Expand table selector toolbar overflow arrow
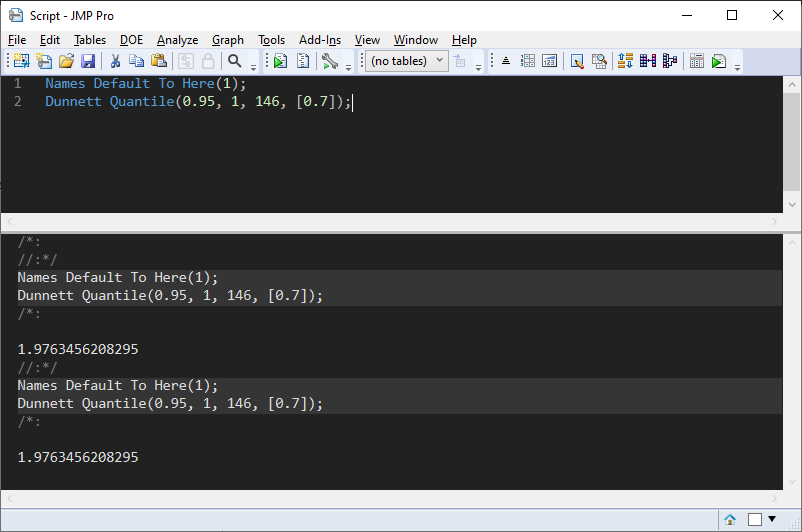The width and height of the screenshot is (802, 532). pyautogui.click(x=478, y=68)
